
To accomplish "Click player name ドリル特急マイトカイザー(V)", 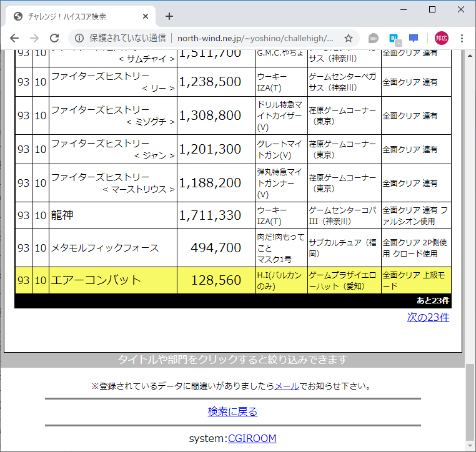I will click(280, 116).
